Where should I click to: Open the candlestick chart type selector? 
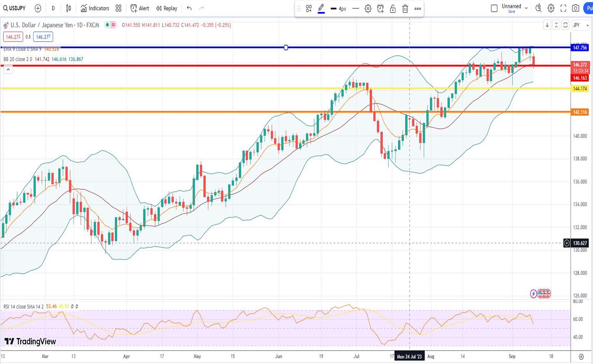click(x=69, y=8)
